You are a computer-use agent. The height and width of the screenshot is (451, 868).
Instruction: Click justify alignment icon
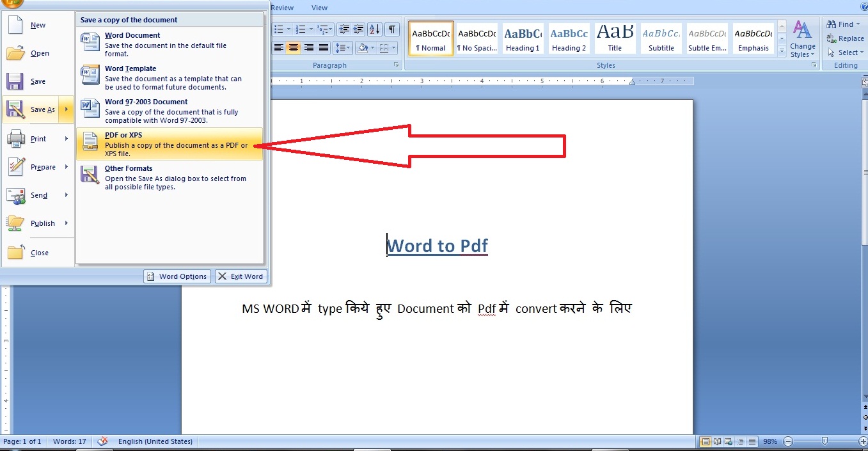[x=324, y=48]
